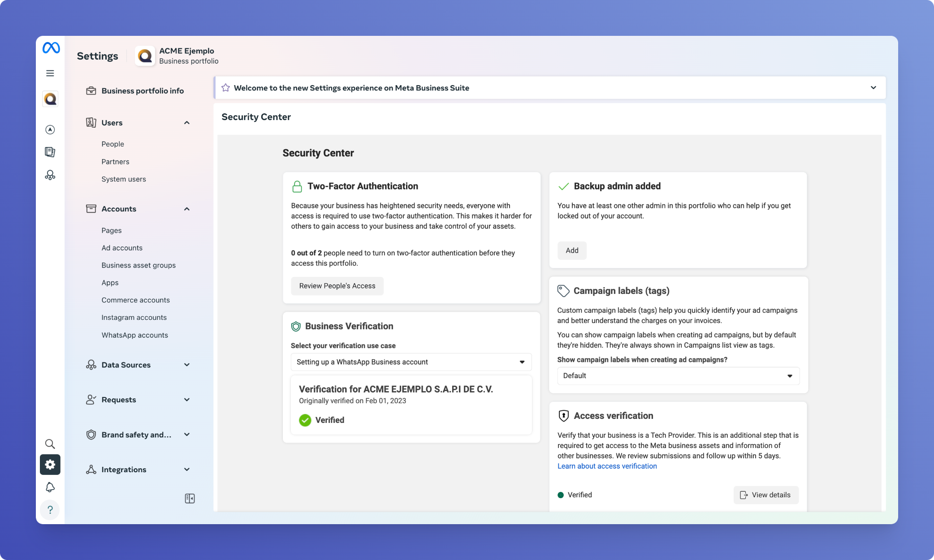Screen dimensions: 934x560
Task: Expand the welcome banner chevron
Action: [x=873, y=88]
